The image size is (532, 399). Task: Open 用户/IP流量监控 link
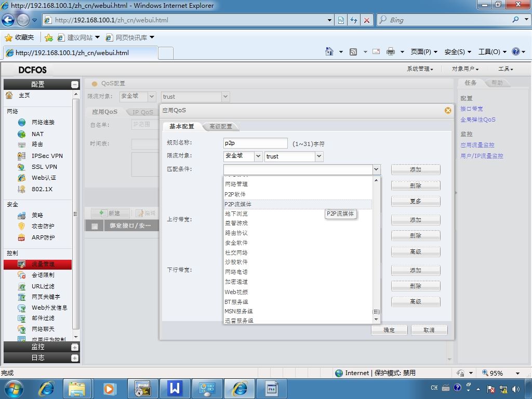[482, 156]
